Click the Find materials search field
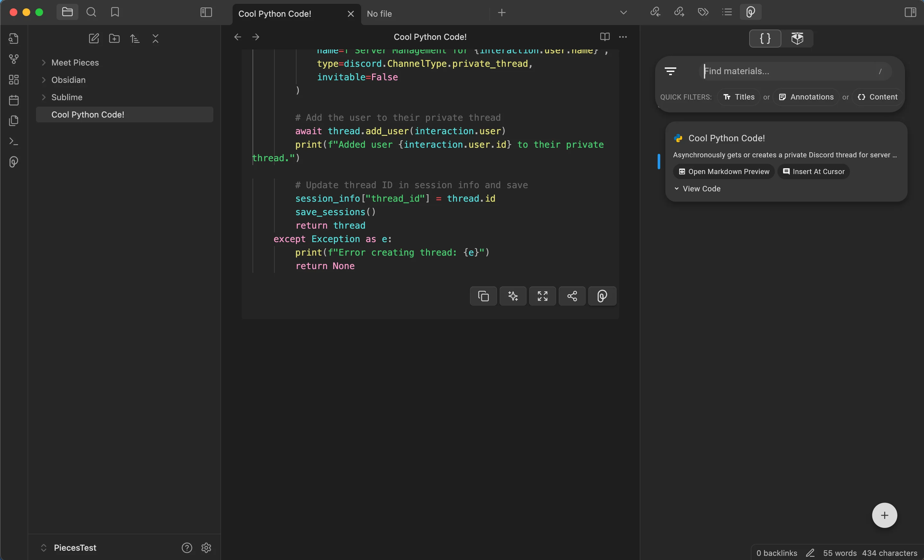 787,71
